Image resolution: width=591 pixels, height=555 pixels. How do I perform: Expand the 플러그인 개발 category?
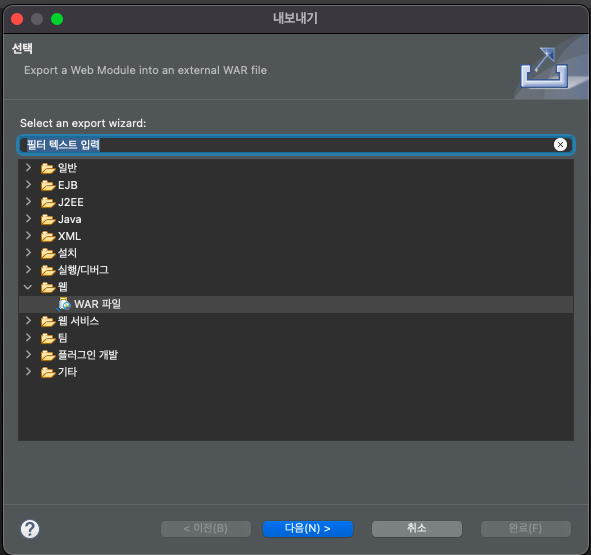[x=28, y=354]
